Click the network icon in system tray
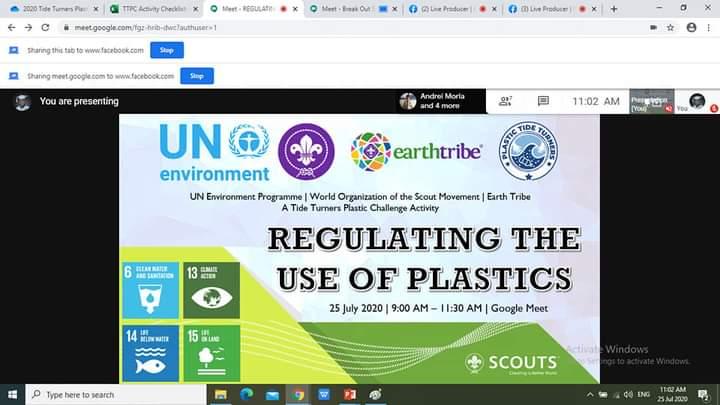The image size is (720, 405). pos(616,394)
